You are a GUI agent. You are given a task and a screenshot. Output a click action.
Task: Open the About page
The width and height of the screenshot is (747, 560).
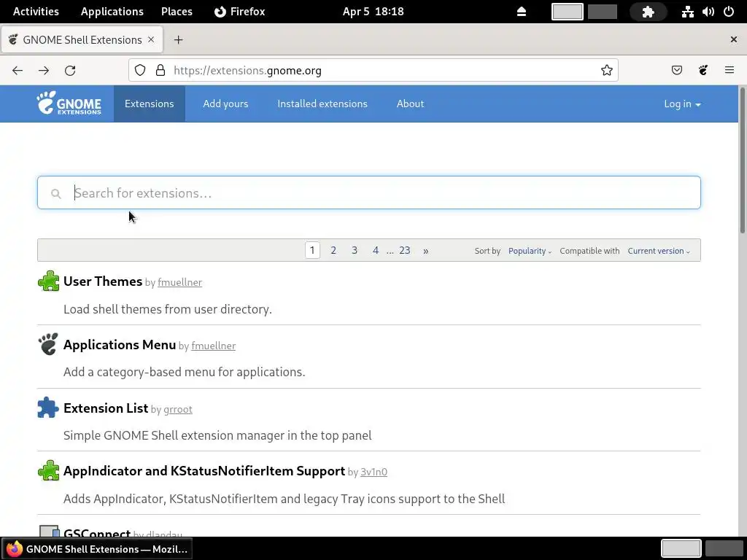click(x=410, y=104)
